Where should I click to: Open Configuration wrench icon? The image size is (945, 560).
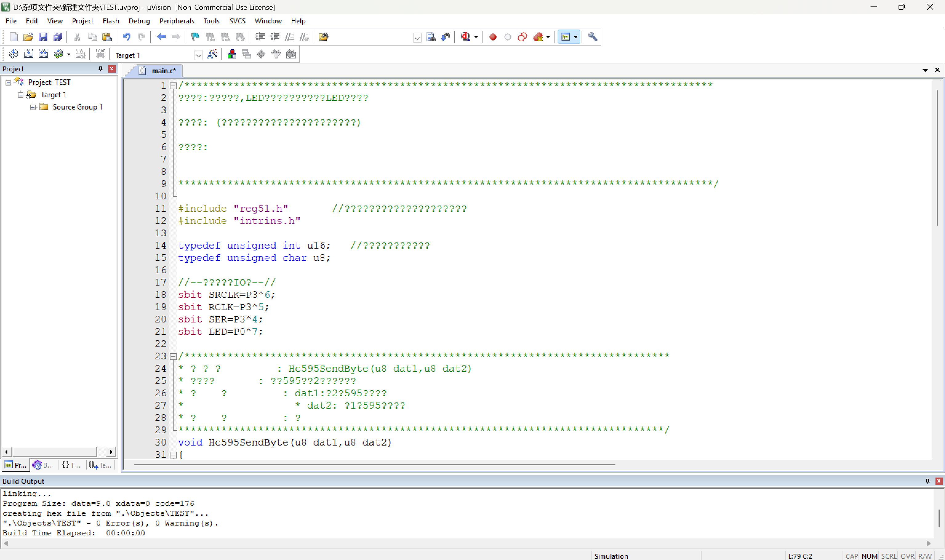pyautogui.click(x=592, y=37)
